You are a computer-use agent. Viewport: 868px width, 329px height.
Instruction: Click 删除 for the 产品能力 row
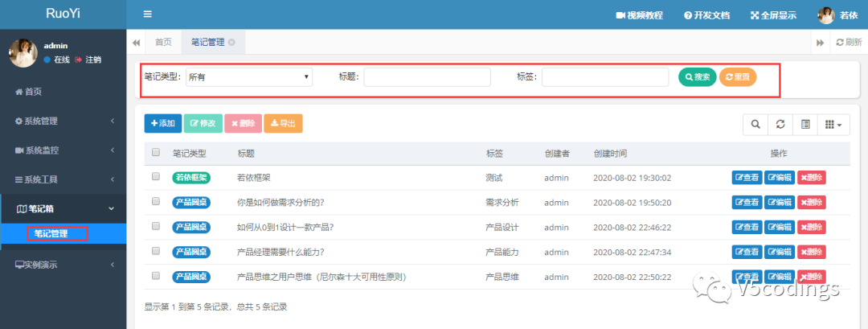pos(812,252)
